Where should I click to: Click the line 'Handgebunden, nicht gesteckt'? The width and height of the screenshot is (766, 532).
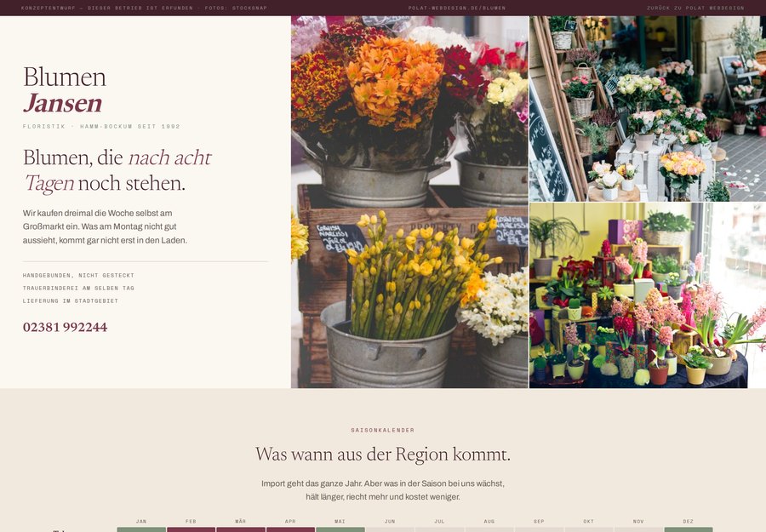pos(78,276)
